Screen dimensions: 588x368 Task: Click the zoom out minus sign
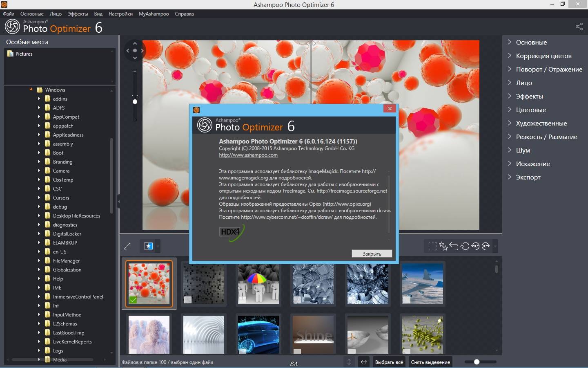[135, 120]
